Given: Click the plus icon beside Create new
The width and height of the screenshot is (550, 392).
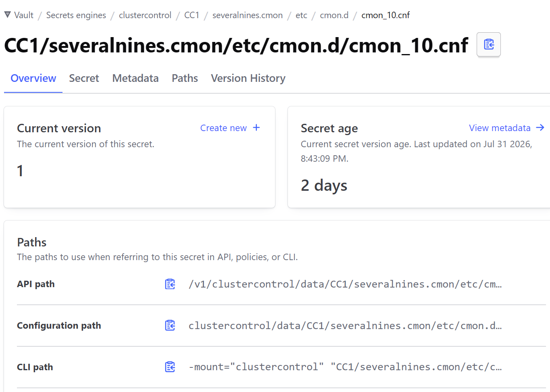Looking at the screenshot, I should point(256,128).
